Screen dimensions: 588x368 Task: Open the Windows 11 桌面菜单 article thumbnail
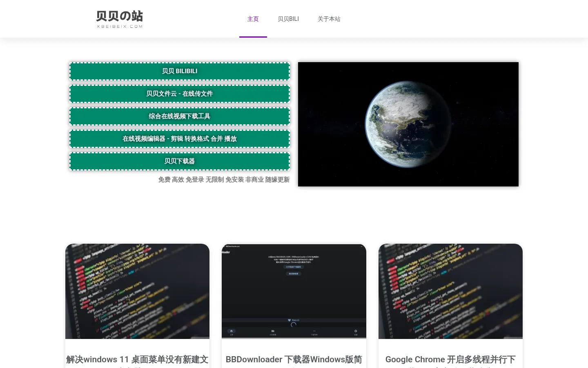pos(137,291)
